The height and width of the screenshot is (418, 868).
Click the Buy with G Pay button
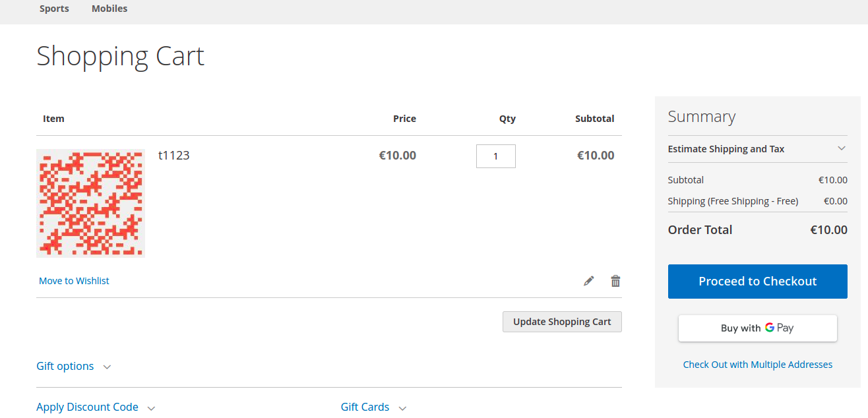(x=757, y=328)
